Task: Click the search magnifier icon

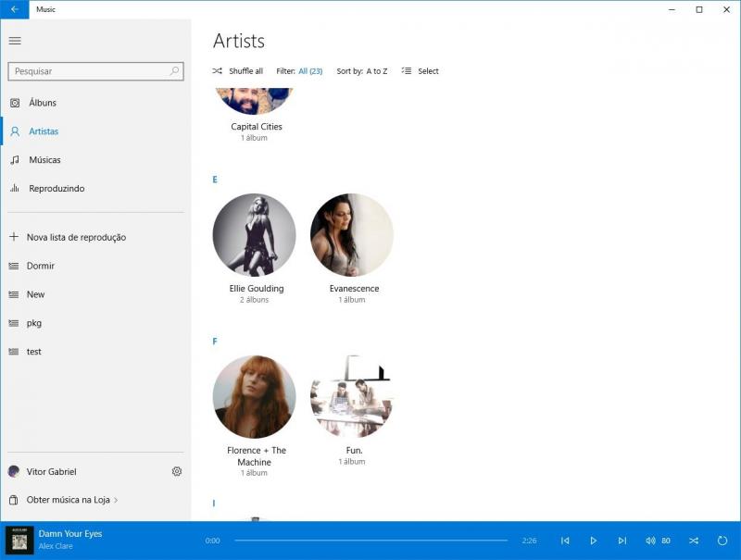Action: 174,71
